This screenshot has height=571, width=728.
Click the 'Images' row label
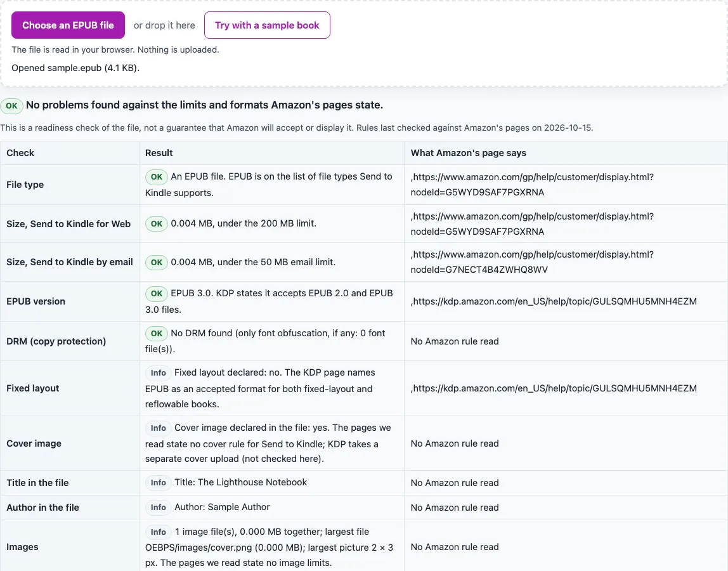(x=22, y=547)
